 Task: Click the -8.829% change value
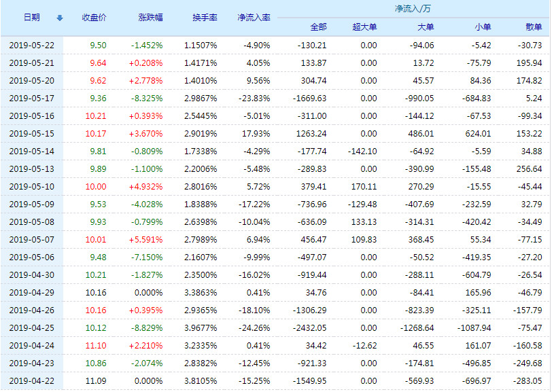coord(147,328)
